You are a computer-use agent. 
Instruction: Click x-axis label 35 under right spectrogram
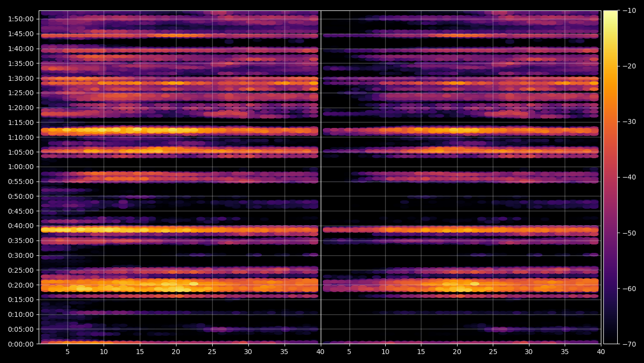coord(565,352)
